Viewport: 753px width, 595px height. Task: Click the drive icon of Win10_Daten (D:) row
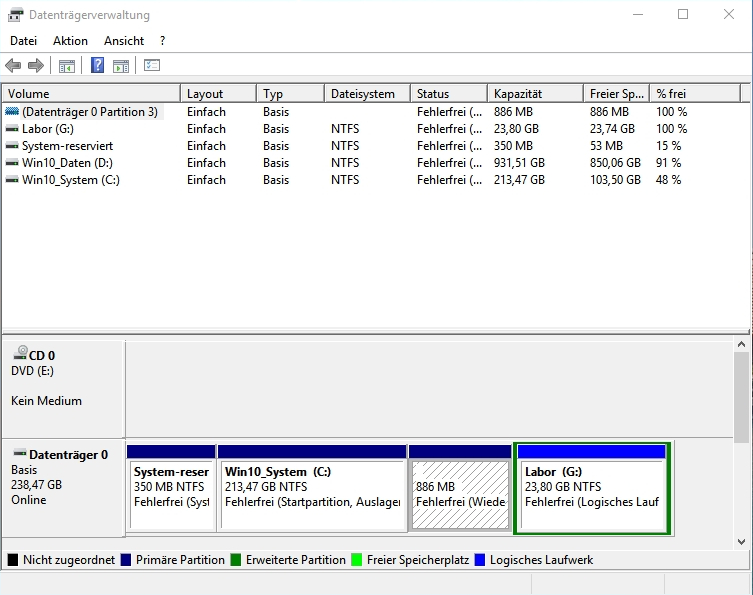(x=12, y=163)
